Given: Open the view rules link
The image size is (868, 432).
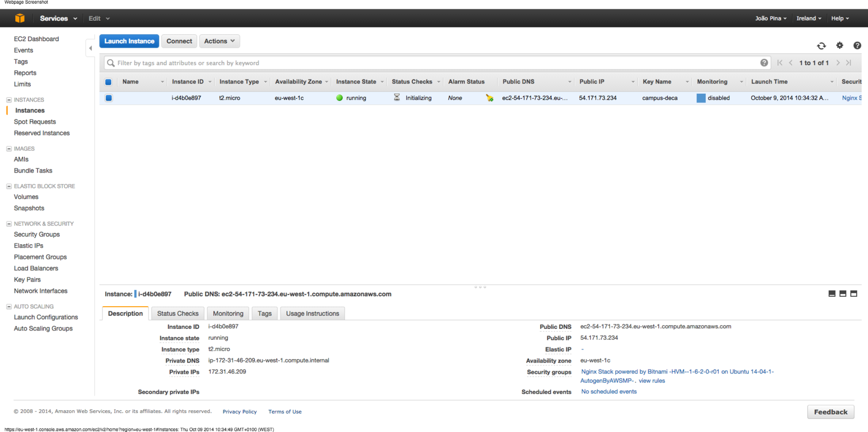Looking at the screenshot, I should click(652, 381).
